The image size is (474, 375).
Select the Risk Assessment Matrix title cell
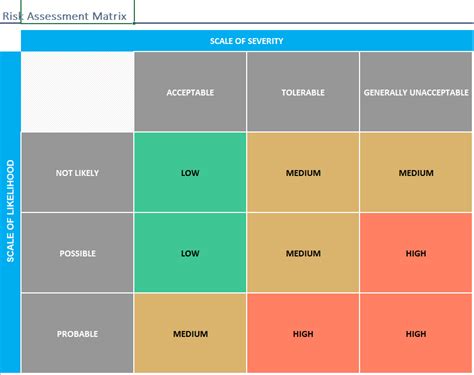[77, 12]
